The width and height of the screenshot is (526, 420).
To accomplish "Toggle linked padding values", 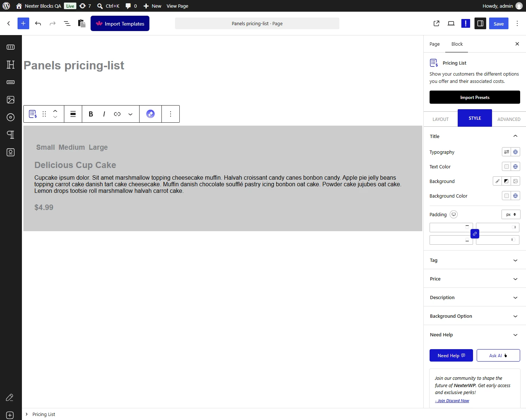I will [x=475, y=234].
